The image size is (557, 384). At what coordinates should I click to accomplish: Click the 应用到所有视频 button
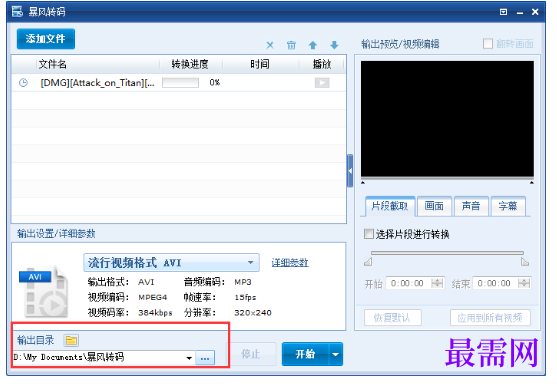coord(490,318)
